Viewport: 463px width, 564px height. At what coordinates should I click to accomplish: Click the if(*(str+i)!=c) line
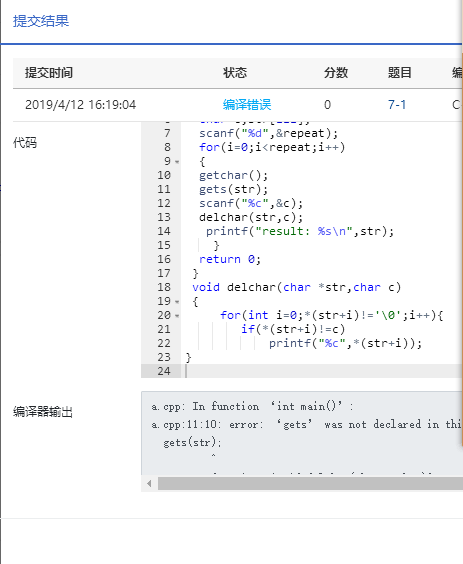[293, 329]
